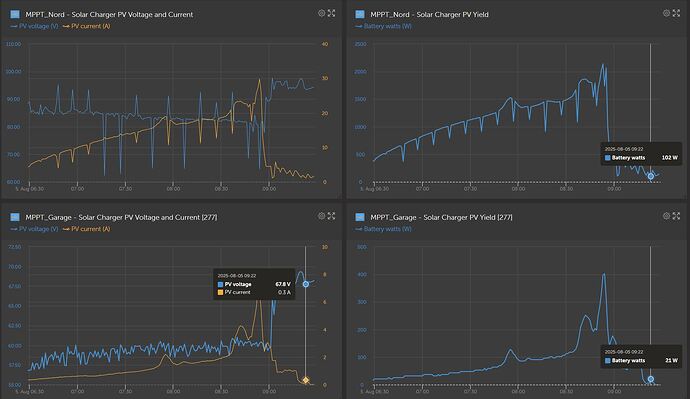
Task: Click the MPPT_Nord - Solar Charger PV Yield title
Action: point(429,15)
